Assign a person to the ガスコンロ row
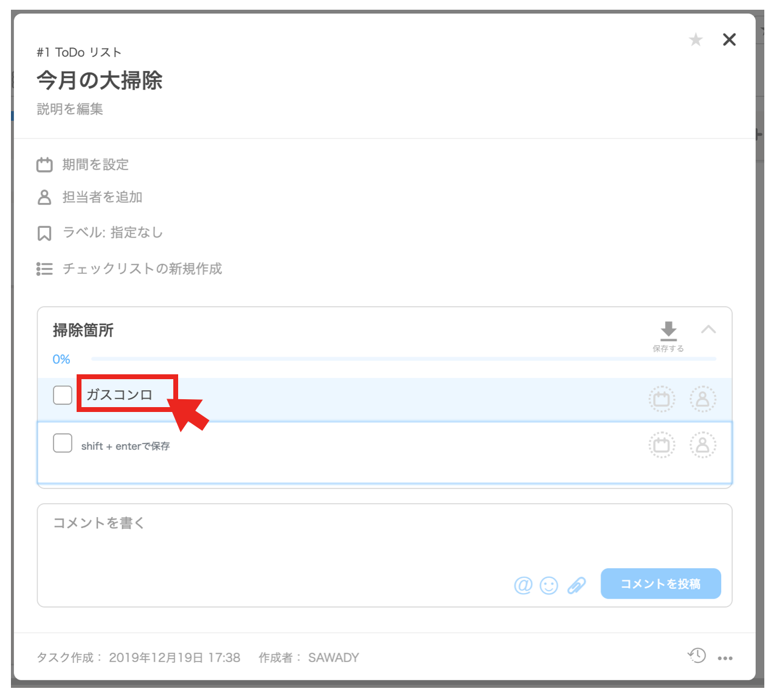Screen dimensions: 771x700 (x=704, y=399)
